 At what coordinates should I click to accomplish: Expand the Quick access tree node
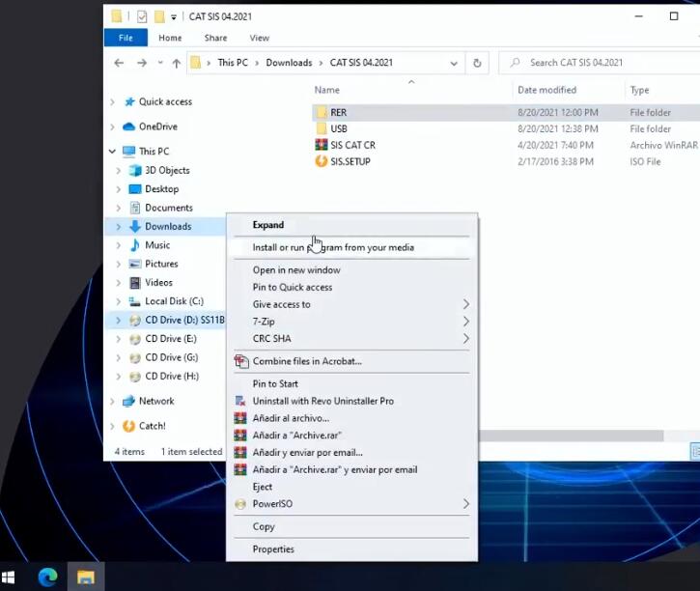(113, 102)
